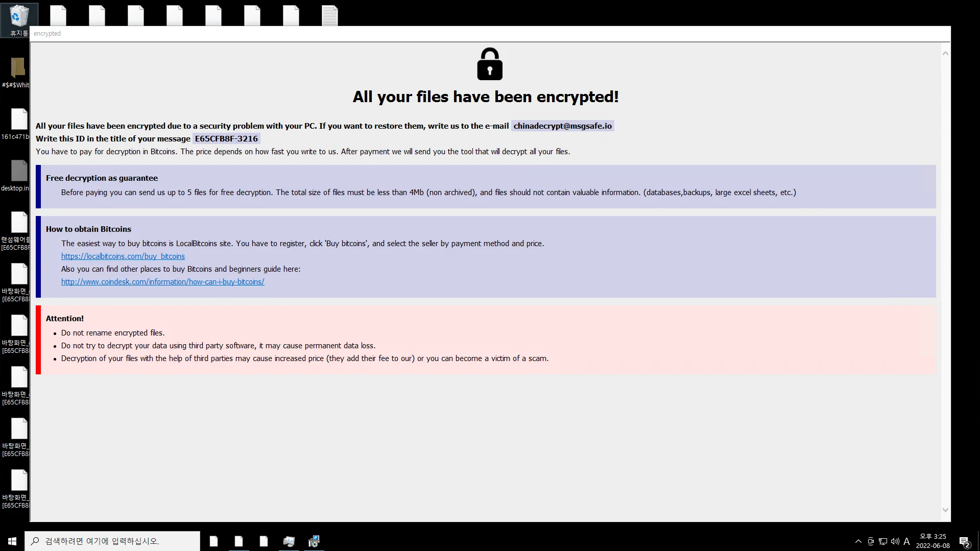Screen dimensions: 980x551
Task: Click the localbitcoins.com buy bitcoins link
Action: (123, 256)
